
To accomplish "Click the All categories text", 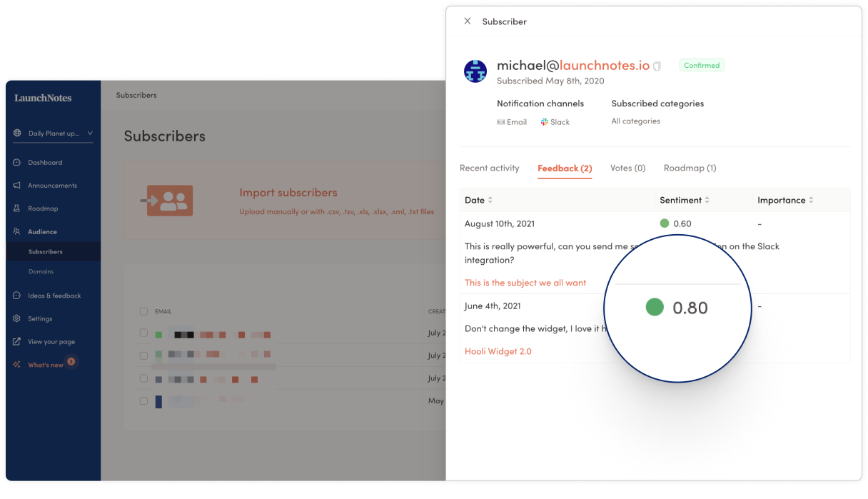I will (635, 121).
